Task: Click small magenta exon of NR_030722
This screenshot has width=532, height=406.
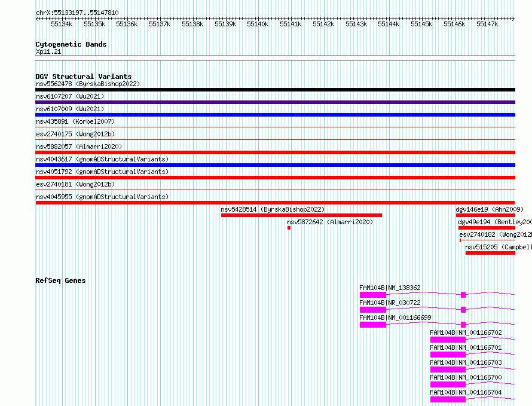Action: click(463, 310)
